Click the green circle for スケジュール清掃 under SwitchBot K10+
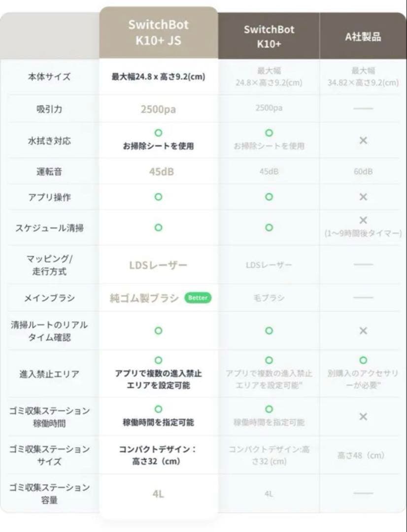The width and height of the screenshot is (407, 532). [x=269, y=228]
